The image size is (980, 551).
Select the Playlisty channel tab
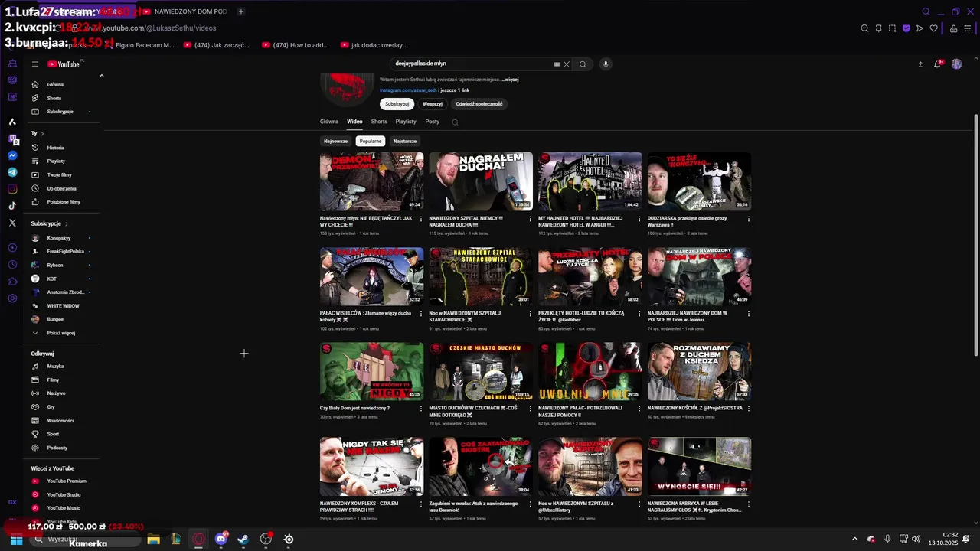(x=406, y=122)
